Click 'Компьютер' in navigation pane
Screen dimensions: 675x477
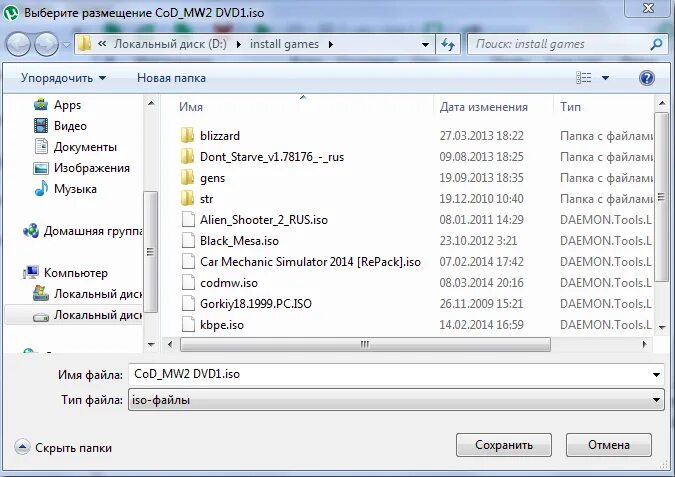pyautogui.click(x=76, y=273)
